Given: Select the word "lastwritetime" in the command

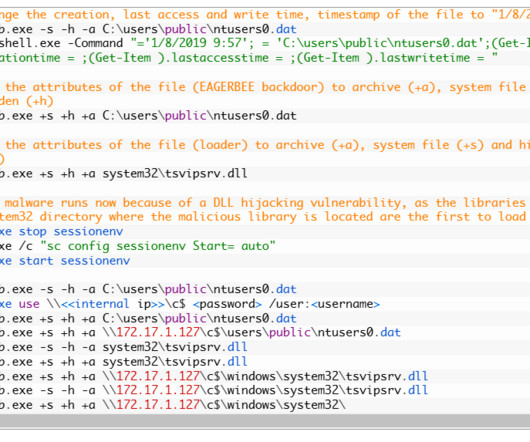Looking at the screenshot, I should click(x=425, y=58).
